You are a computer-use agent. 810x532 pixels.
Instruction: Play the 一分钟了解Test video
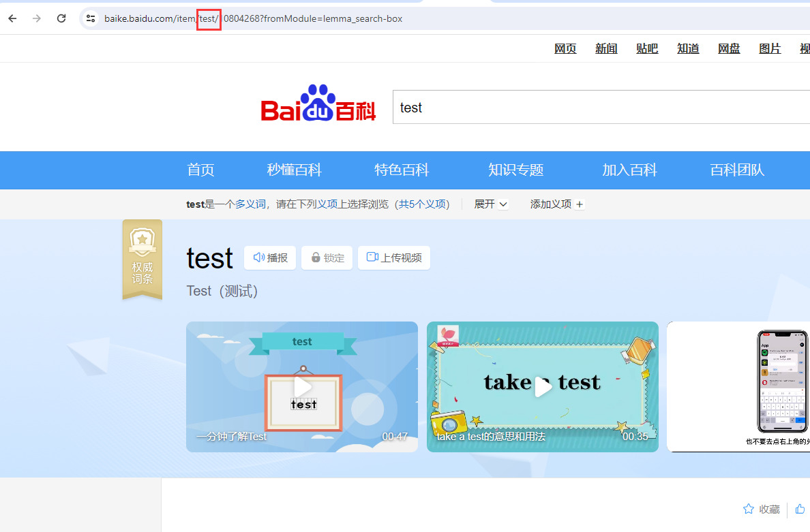tap(303, 386)
